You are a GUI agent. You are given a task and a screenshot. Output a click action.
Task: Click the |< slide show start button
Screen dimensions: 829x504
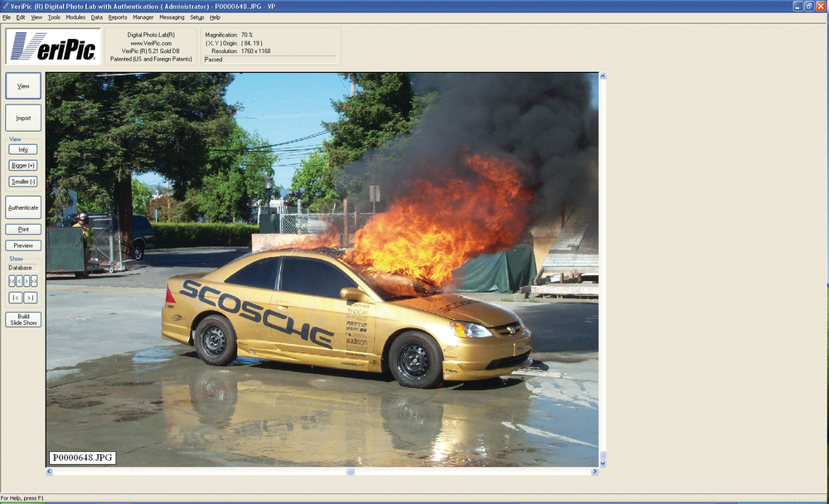pos(15,298)
